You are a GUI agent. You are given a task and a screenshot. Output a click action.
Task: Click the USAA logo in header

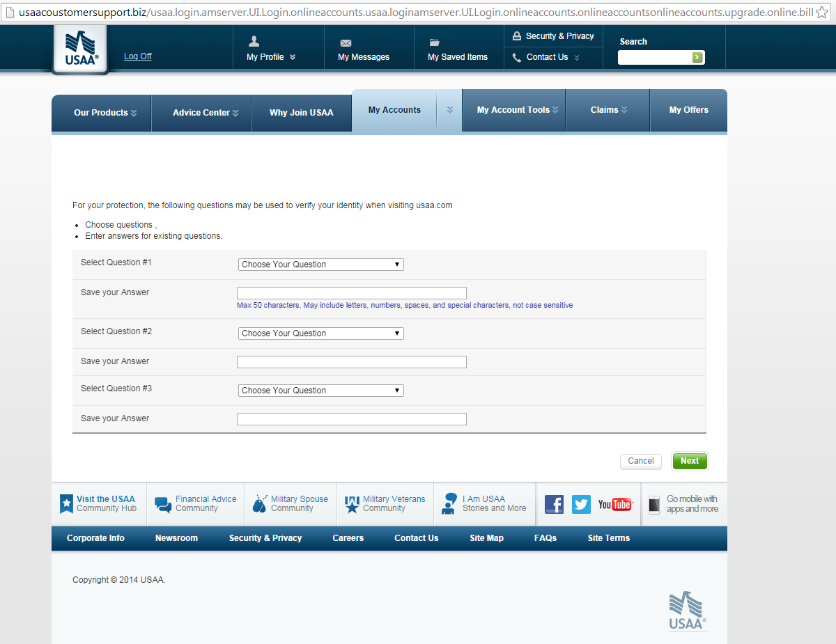tap(80, 50)
